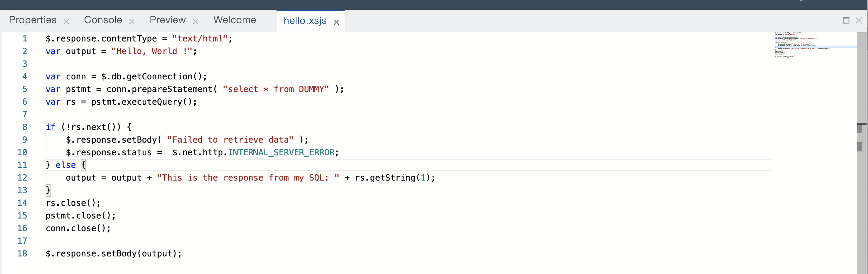Click the "text/html" string on line 1
868x274 pixels.
200,39
